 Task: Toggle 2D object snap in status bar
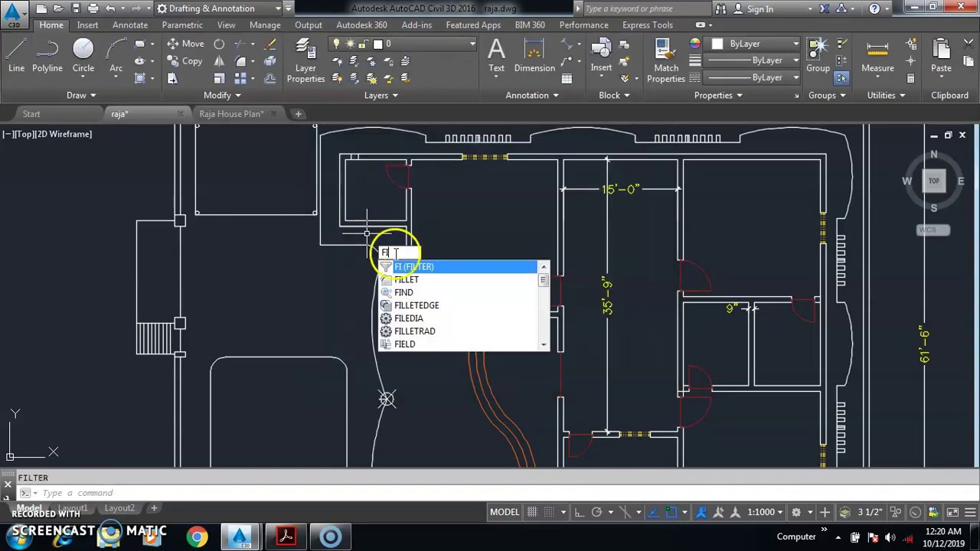pyautogui.click(x=671, y=512)
